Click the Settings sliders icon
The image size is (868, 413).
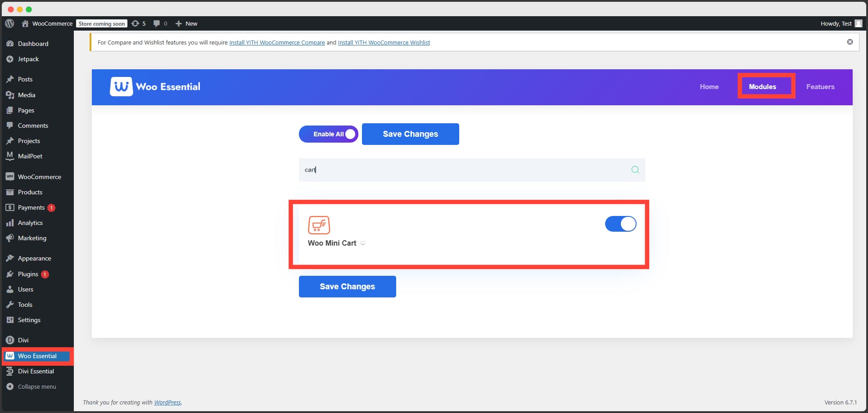10,320
